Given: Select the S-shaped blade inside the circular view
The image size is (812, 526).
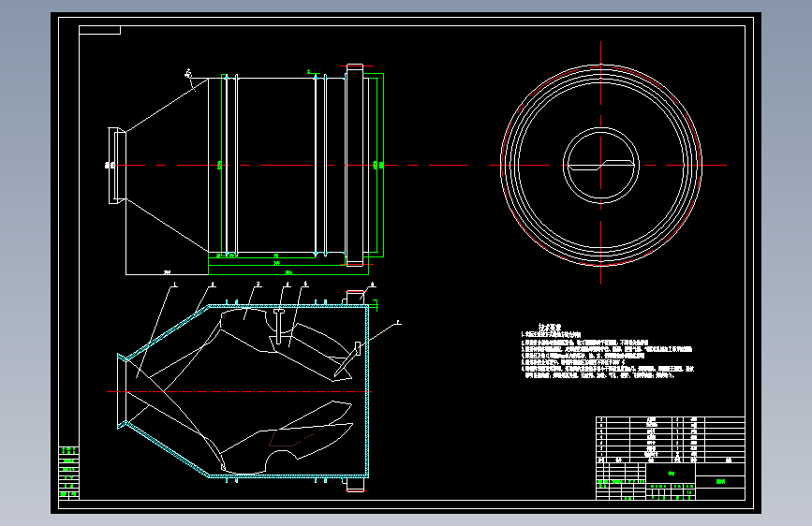Looking at the screenshot, I should [x=600, y=165].
